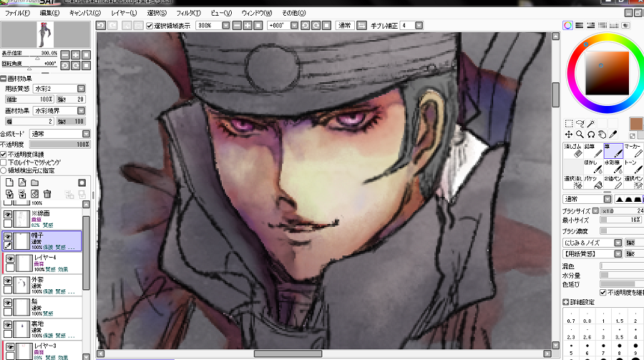The height and width of the screenshot is (360, 644).
Task: Hide the 裏地 layer
Action: point(8,325)
